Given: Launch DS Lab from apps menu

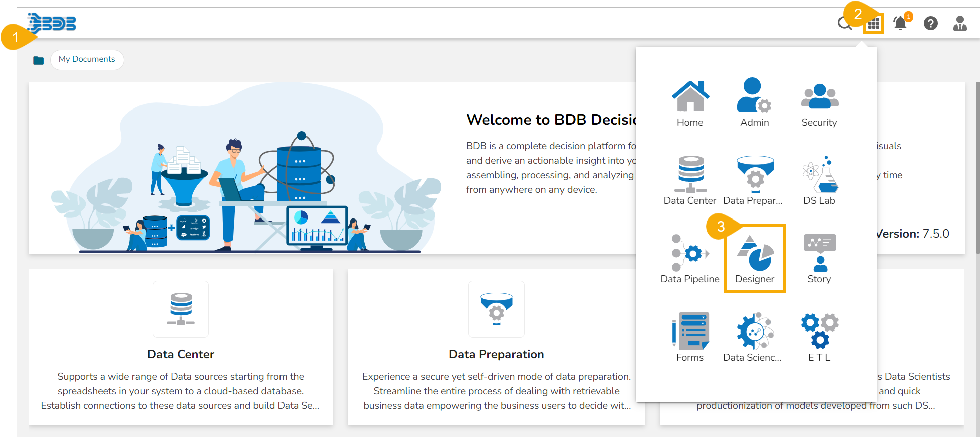Looking at the screenshot, I should click(819, 181).
